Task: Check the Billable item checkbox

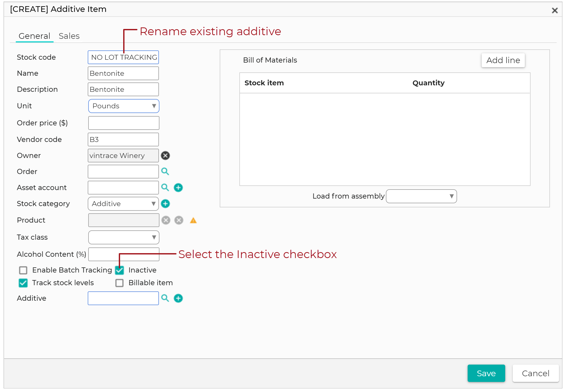Action: click(x=119, y=283)
